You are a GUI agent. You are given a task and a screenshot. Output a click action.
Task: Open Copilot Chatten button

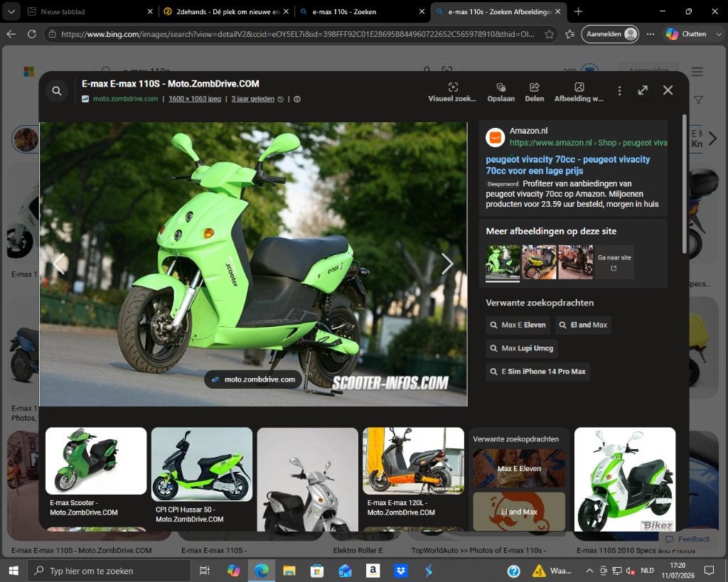click(686, 34)
